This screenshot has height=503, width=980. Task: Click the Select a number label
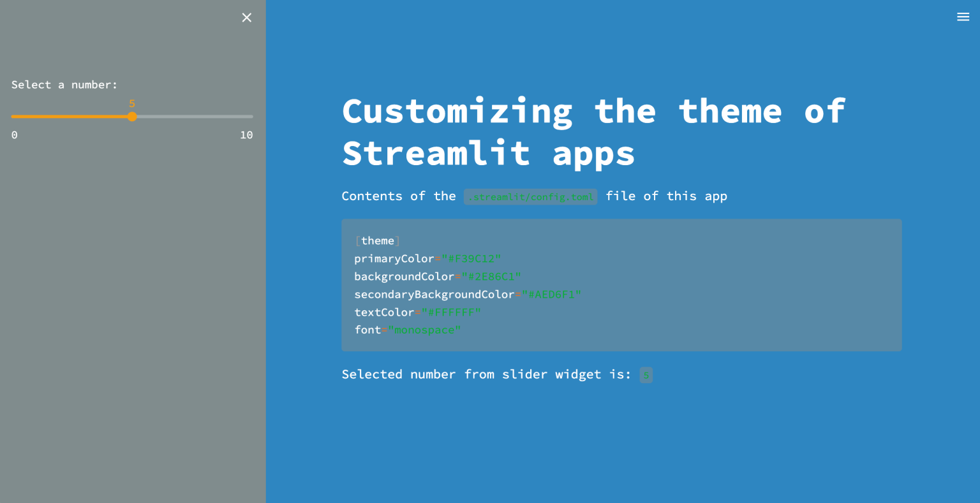pos(64,84)
